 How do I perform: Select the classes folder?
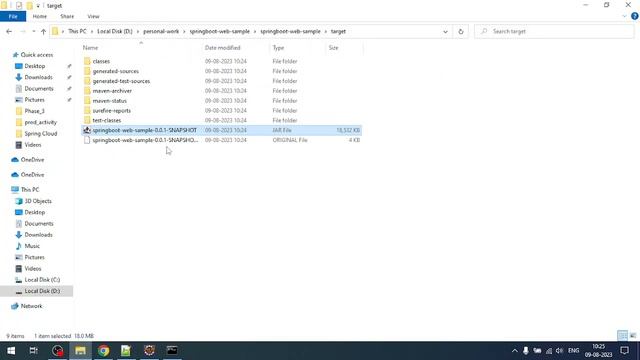coord(101,61)
